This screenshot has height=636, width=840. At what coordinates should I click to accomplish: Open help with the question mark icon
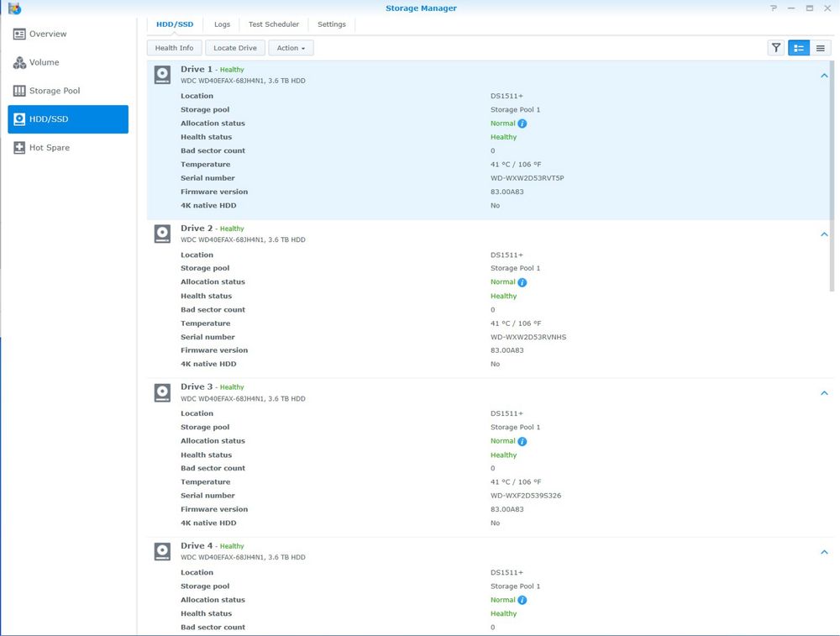point(774,8)
